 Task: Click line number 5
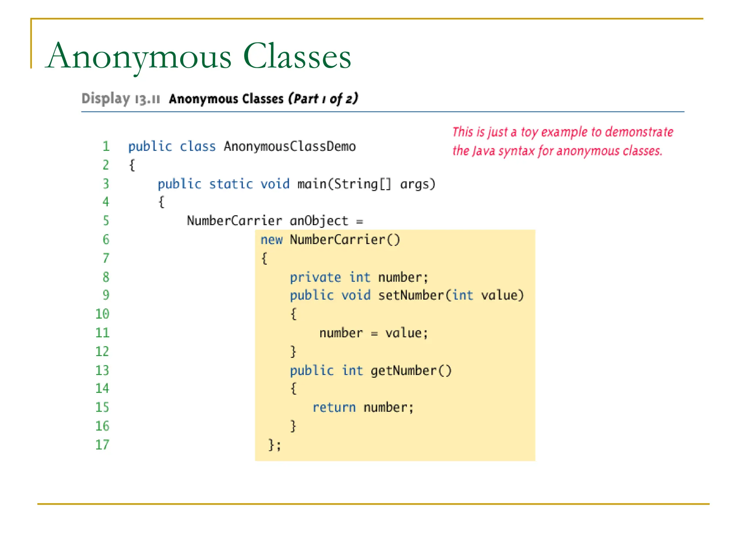(106, 221)
